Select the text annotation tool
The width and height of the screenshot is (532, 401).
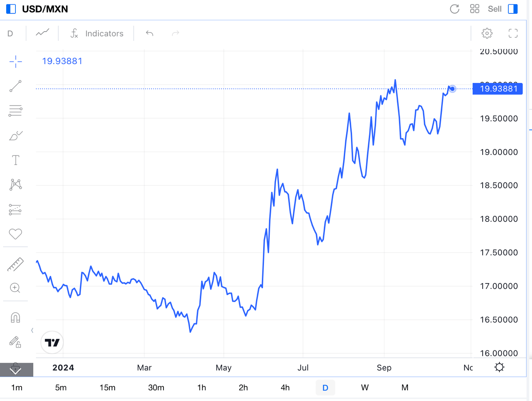pos(15,160)
